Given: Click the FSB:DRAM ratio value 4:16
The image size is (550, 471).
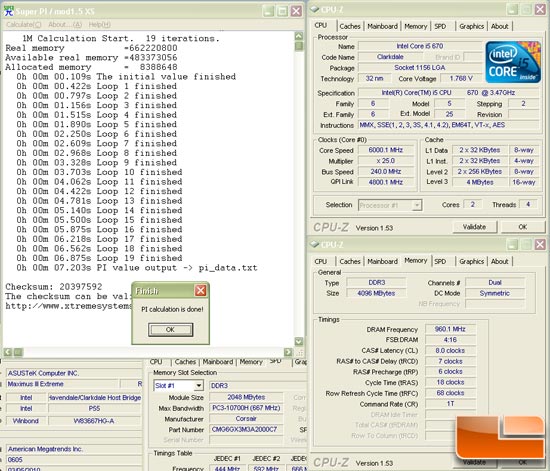Looking at the screenshot, I should [x=450, y=340].
